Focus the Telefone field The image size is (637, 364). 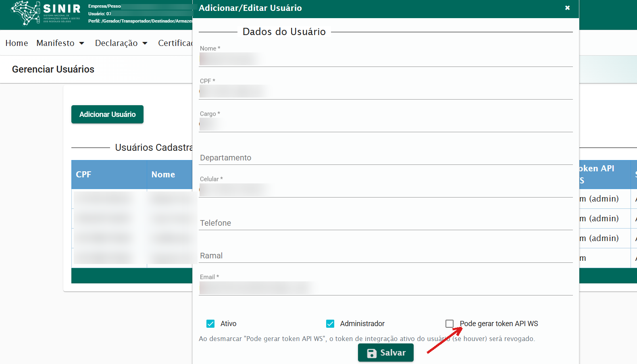pos(386,223)
